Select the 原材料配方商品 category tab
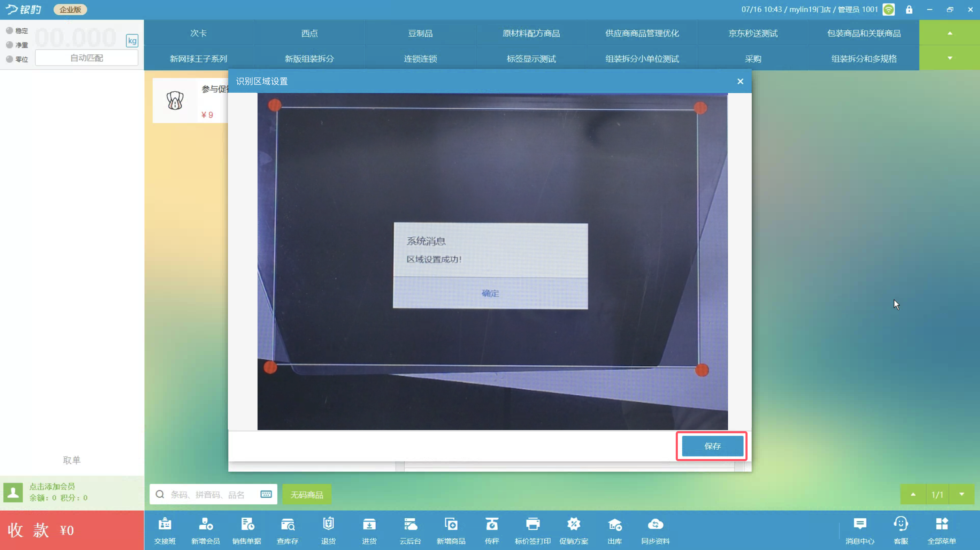 click(x=531, y=33)
